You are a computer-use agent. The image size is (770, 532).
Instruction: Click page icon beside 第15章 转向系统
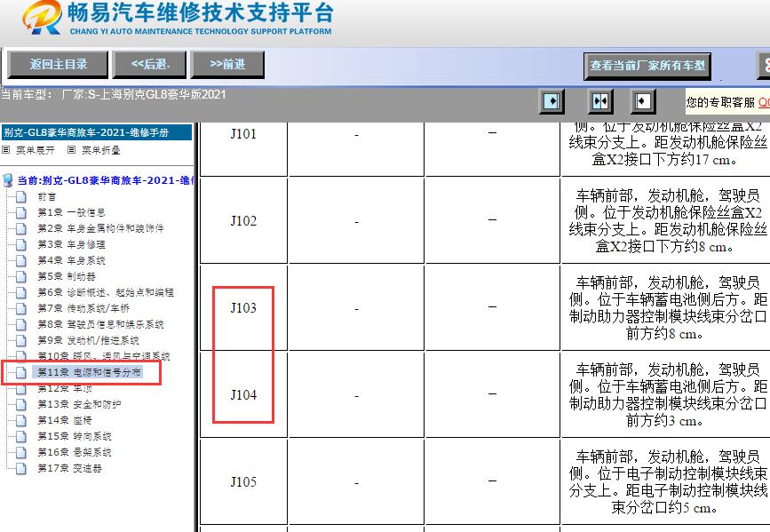[21, 436]
